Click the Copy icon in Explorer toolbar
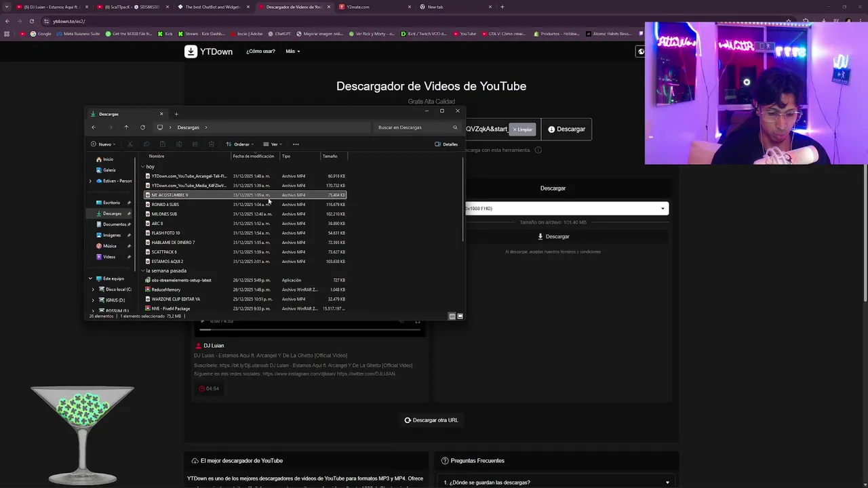 point(146,144)
